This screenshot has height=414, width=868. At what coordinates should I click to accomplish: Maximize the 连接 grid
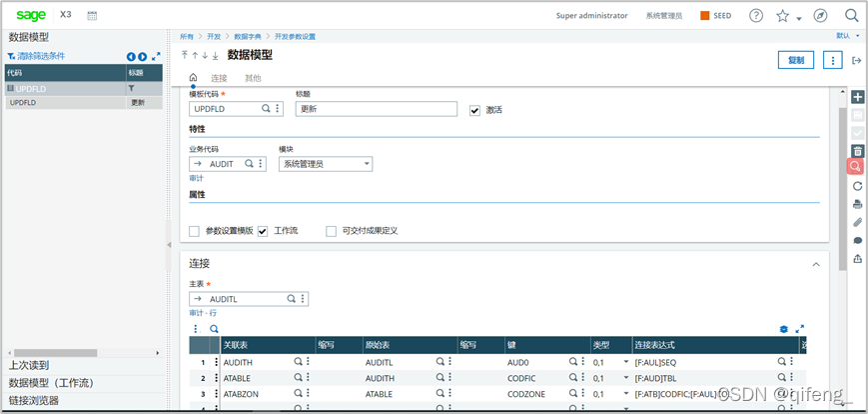[x=799, y=329]
